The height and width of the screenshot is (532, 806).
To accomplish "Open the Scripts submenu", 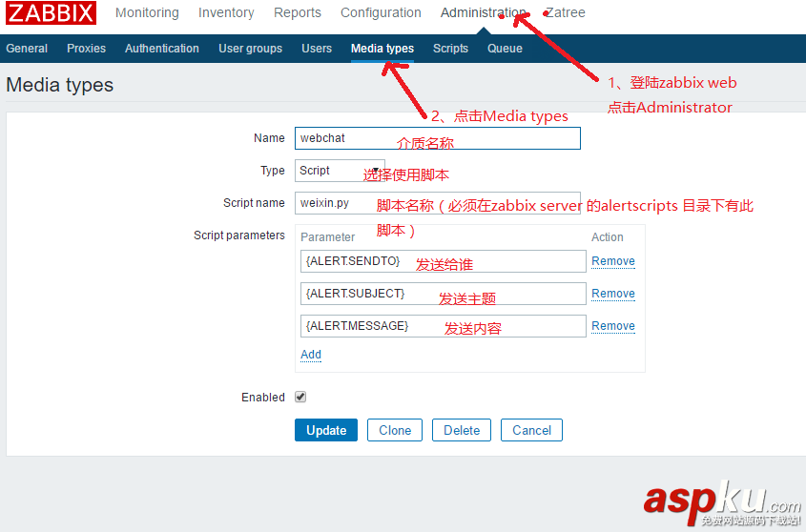I will [x=450, y=49].
